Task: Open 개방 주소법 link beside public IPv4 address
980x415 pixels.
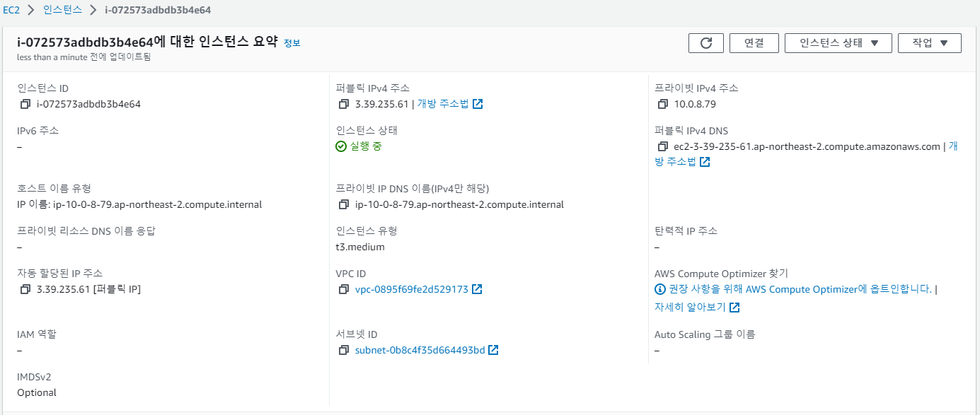Action: [x=443, y=104]
